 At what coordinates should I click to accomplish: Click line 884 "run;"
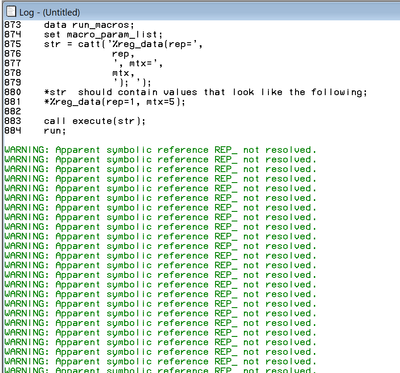pos(35,131)
